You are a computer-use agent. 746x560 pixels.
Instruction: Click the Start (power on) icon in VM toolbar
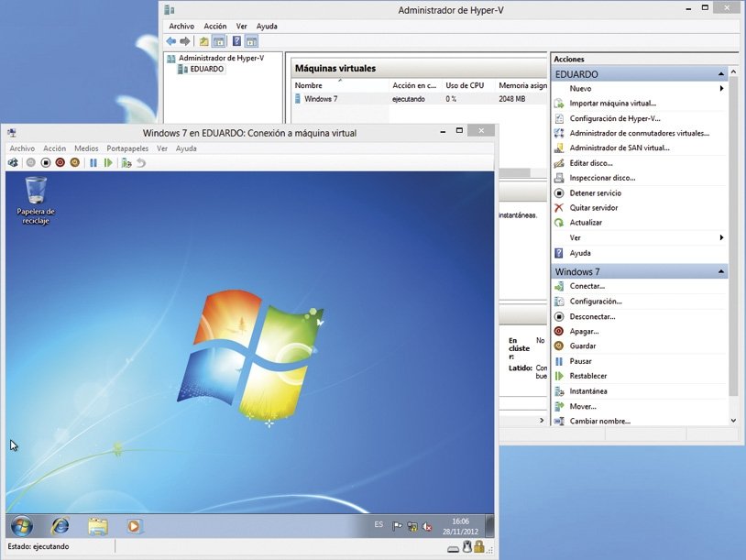pyautogui.click(x=31, y=163)
